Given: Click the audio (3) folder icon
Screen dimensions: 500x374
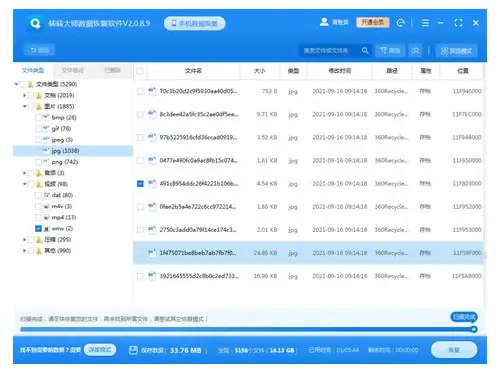Looking at the screenshot, I should click(x=39, y=173).
